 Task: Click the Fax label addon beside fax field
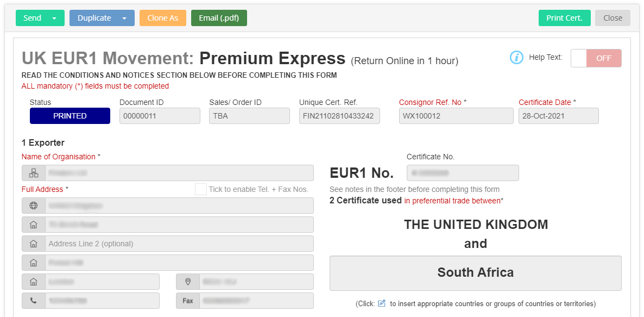pyautogui.click(x=188, y=301)
